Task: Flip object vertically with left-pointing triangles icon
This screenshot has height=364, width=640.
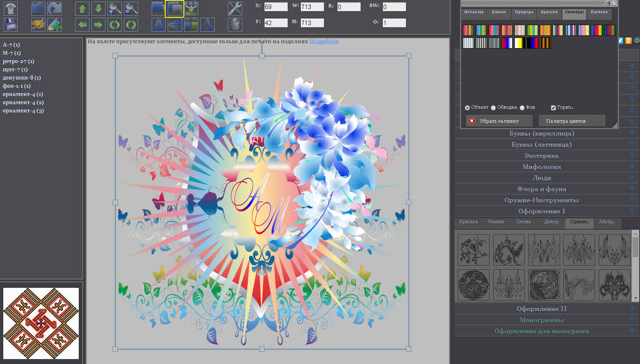Action: [x=175, y=25]
